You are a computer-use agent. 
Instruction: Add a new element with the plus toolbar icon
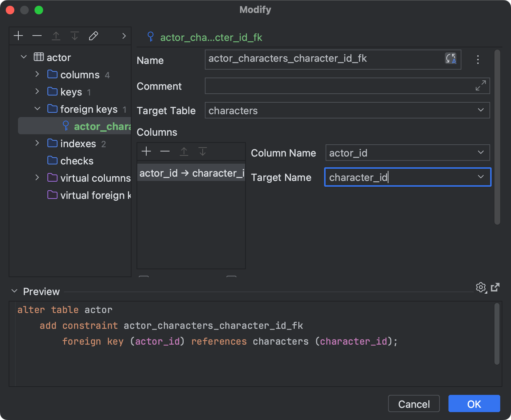(x=18, y=36)
